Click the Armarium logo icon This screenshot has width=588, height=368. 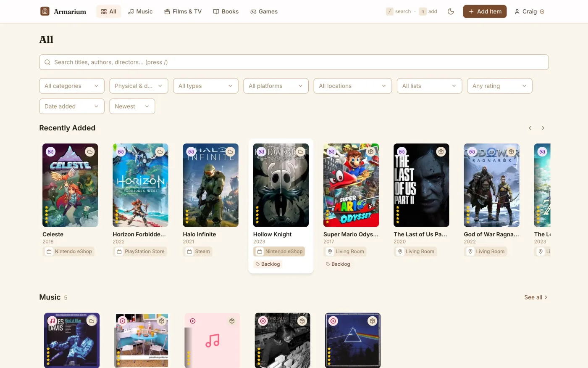(45, 11)
